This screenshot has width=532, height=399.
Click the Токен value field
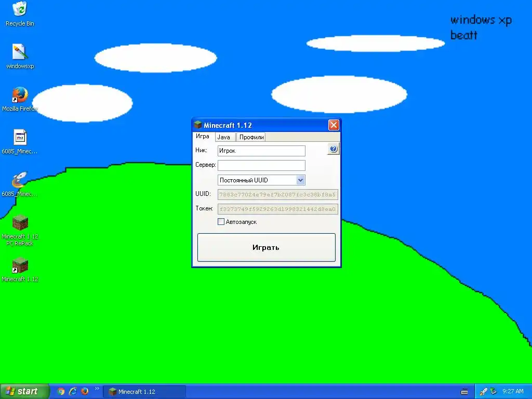pyautogui.click(x=277, y=209)
